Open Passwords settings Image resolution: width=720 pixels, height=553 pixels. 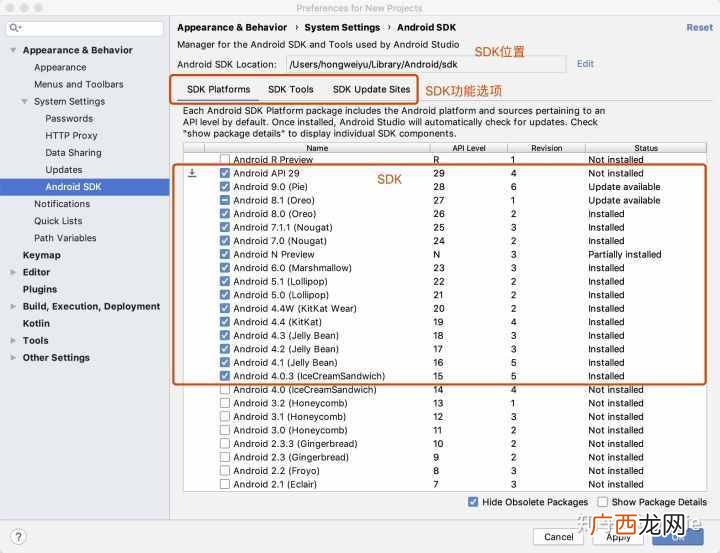(x=69, y=118)
